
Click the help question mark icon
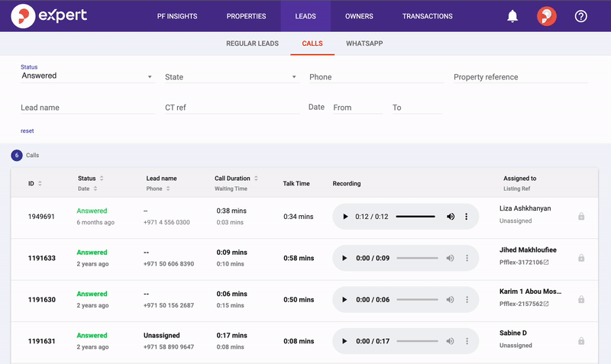(581, 16)
